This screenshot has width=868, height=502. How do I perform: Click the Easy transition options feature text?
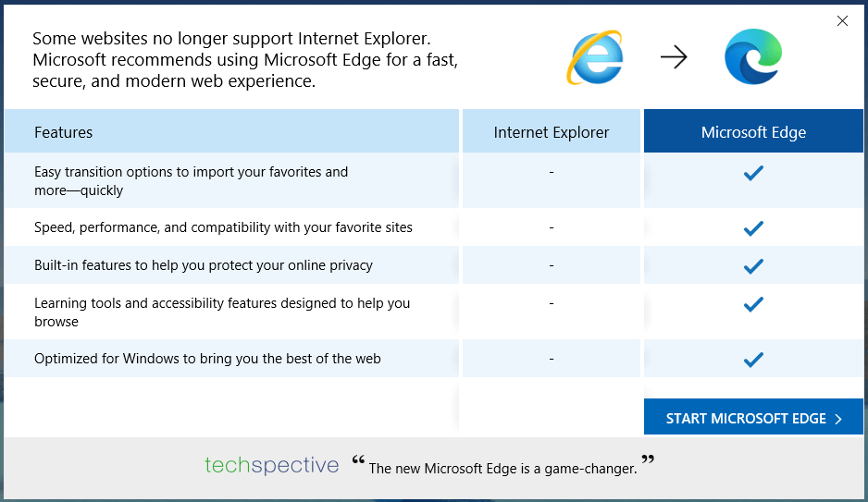pyautogui.click(x=191, y=181)
